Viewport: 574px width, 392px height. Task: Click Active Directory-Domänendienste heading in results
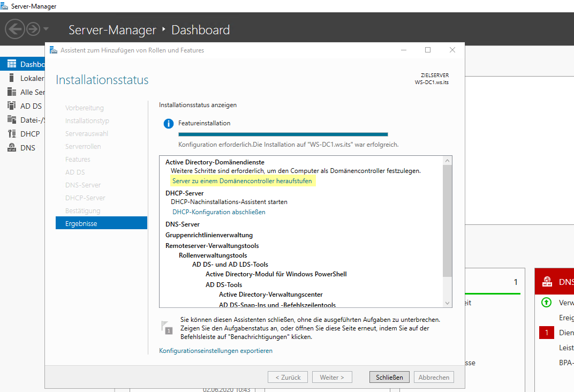coord(215,162)
